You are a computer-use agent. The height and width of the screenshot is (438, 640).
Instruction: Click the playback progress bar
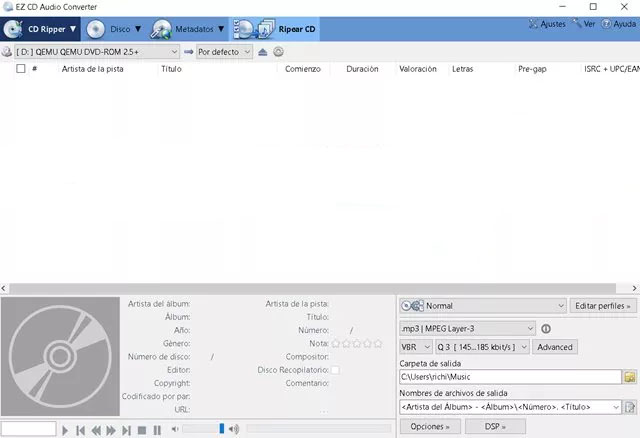coord(318,429)
